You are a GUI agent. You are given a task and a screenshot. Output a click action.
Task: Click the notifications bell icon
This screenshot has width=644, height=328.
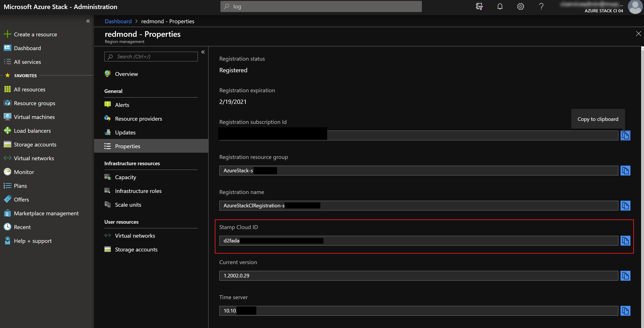pos(500,6)
